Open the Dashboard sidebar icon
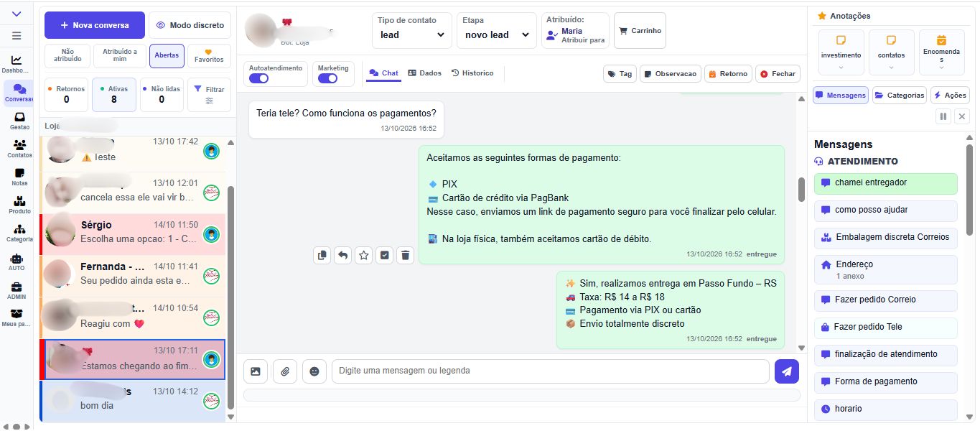Viewport: 980px width, 431px height. (17, 65)
